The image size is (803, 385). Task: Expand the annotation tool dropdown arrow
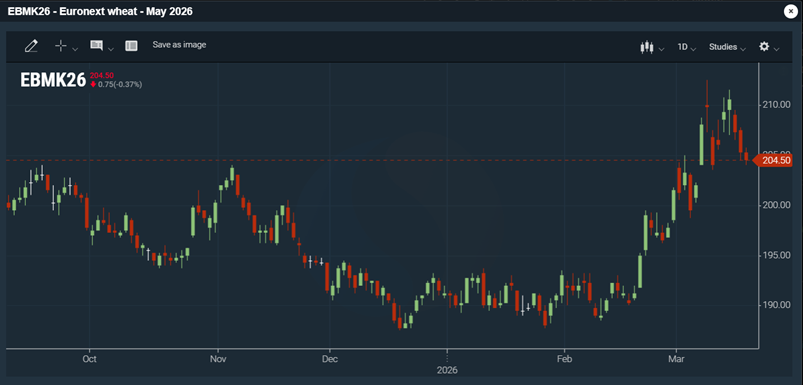(x=111, y=49)
